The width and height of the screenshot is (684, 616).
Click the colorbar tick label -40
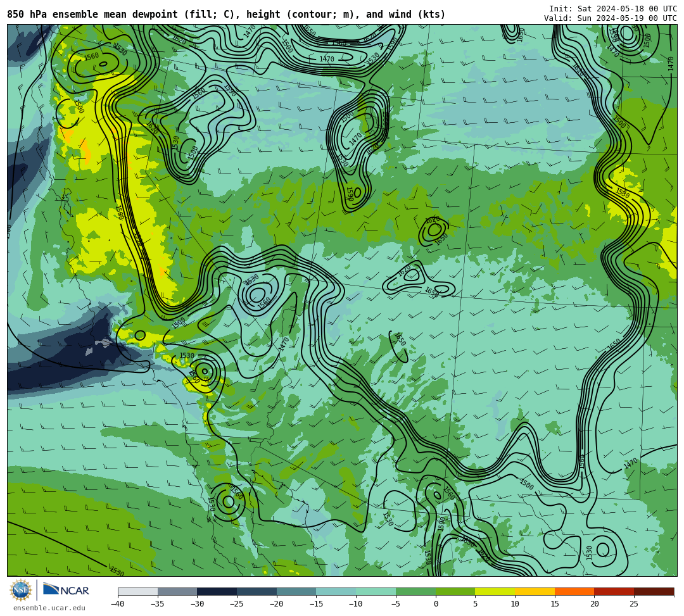(117, 604)
